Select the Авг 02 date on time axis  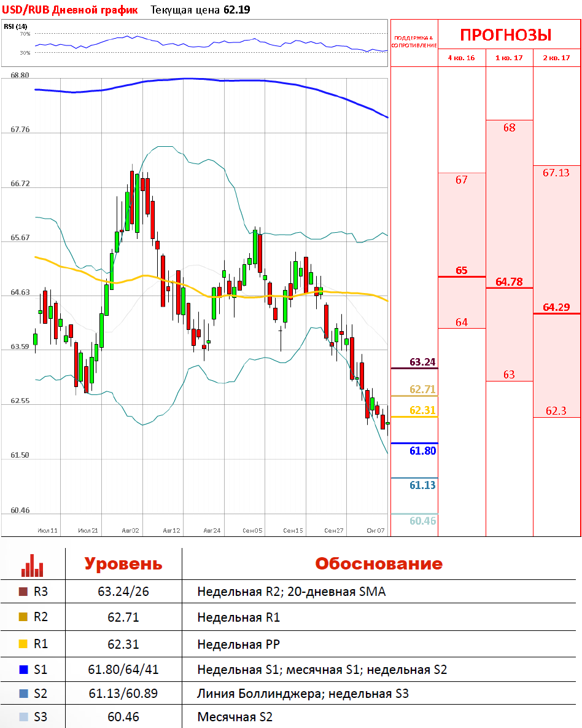point(131,530)
